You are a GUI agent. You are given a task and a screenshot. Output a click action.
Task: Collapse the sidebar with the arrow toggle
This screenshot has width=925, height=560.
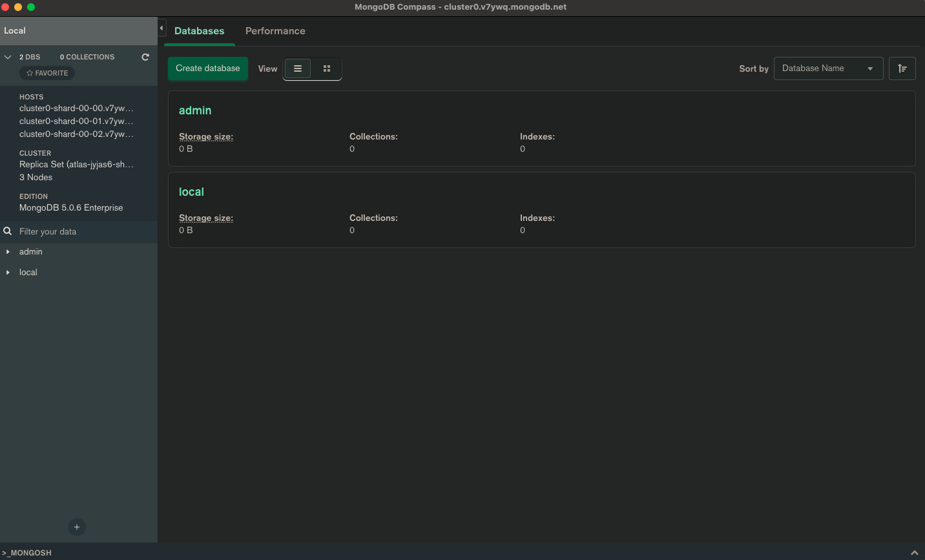(x=161, y=28)
